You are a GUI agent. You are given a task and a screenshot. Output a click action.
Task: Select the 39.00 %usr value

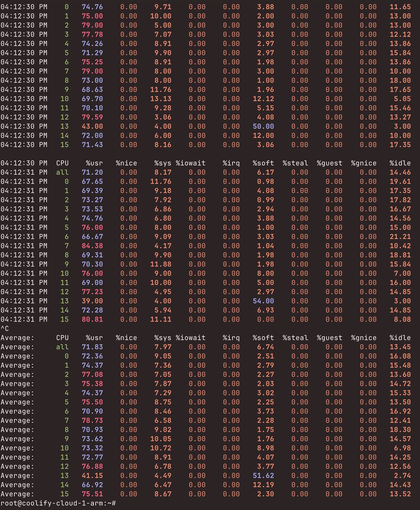pos(92,301)
